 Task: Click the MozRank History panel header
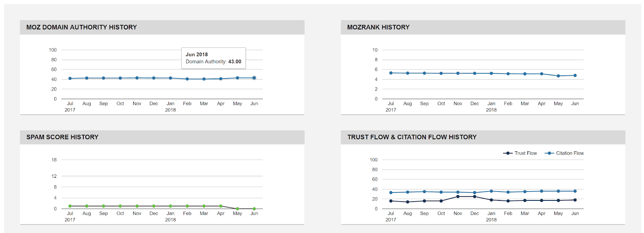(378, 27)
